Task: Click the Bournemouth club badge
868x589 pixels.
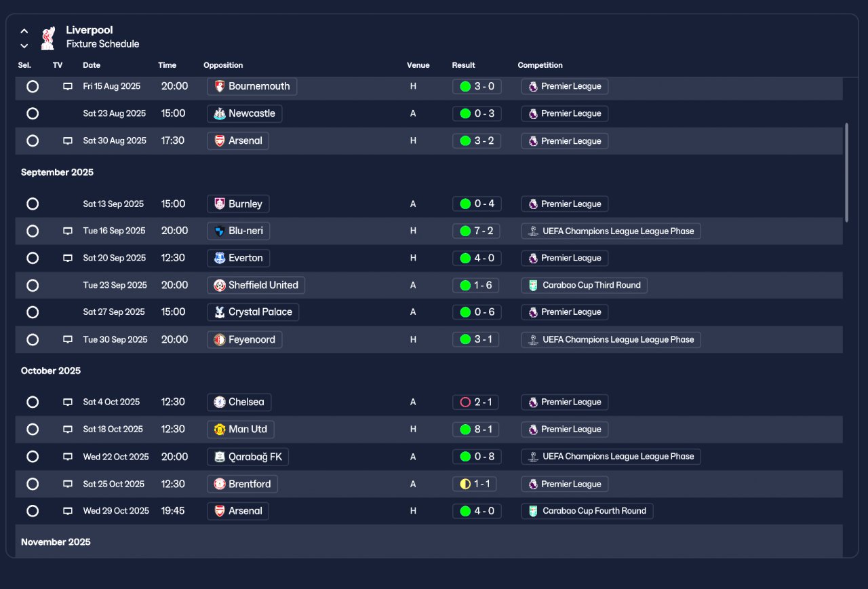Action: 220,86
